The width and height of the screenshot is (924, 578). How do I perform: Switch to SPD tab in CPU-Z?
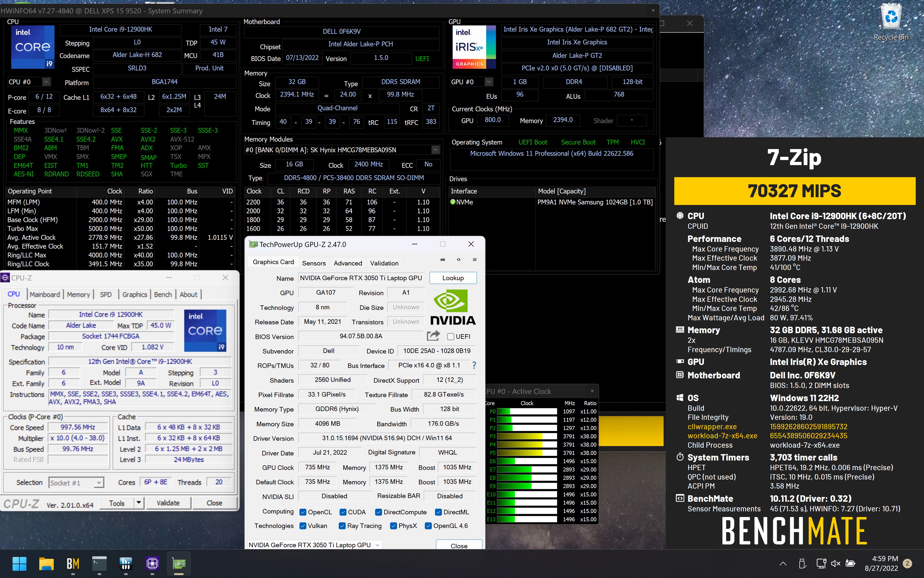click(106, 294)
